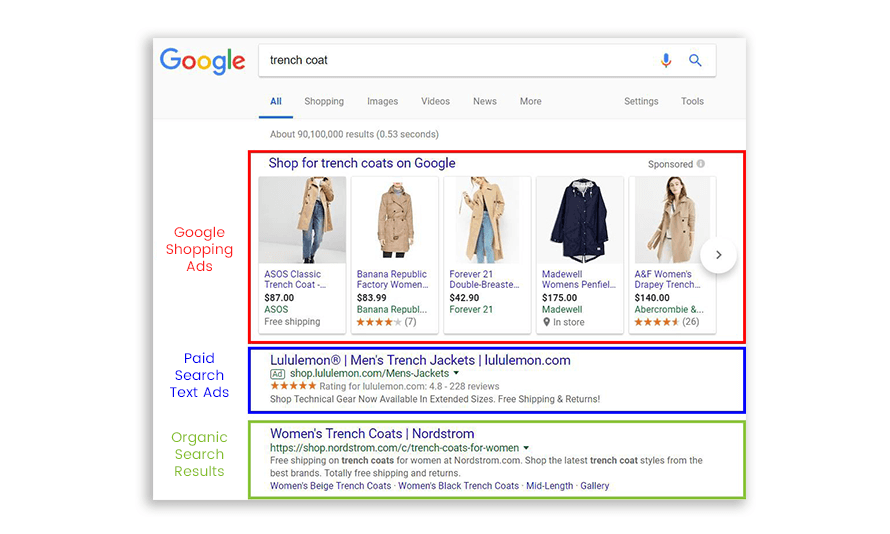
Task: Click the trench coat search field
Action: [450, 61]
